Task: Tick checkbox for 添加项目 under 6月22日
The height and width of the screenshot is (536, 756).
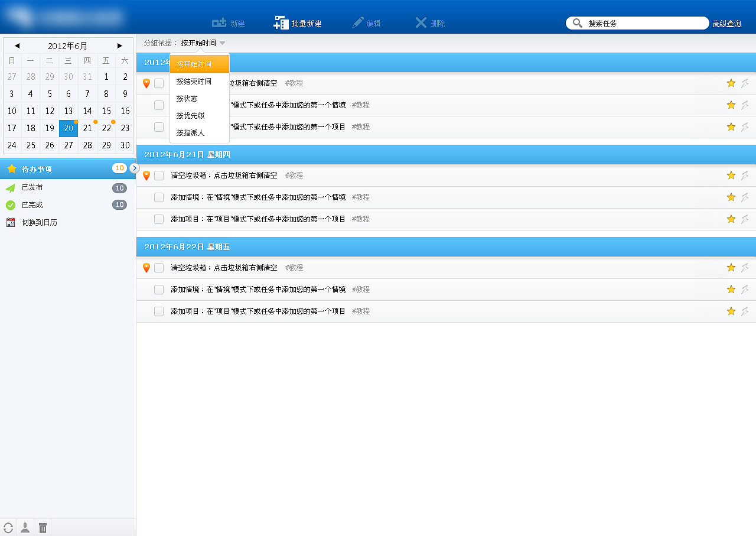Action: point(159,311)
